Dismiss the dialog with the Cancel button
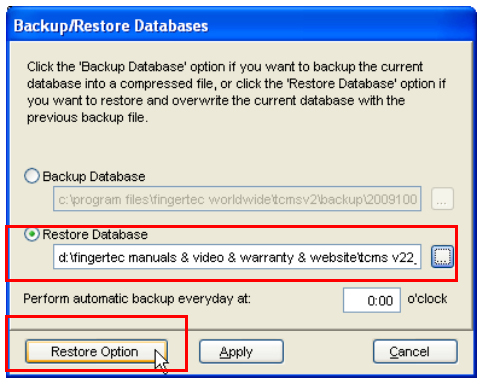 [x=415, y=351]
